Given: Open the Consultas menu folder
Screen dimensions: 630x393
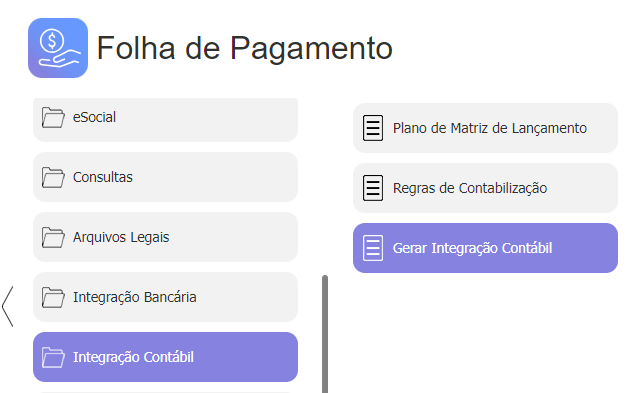Looking at the screenshot, I should pos(166,177).
